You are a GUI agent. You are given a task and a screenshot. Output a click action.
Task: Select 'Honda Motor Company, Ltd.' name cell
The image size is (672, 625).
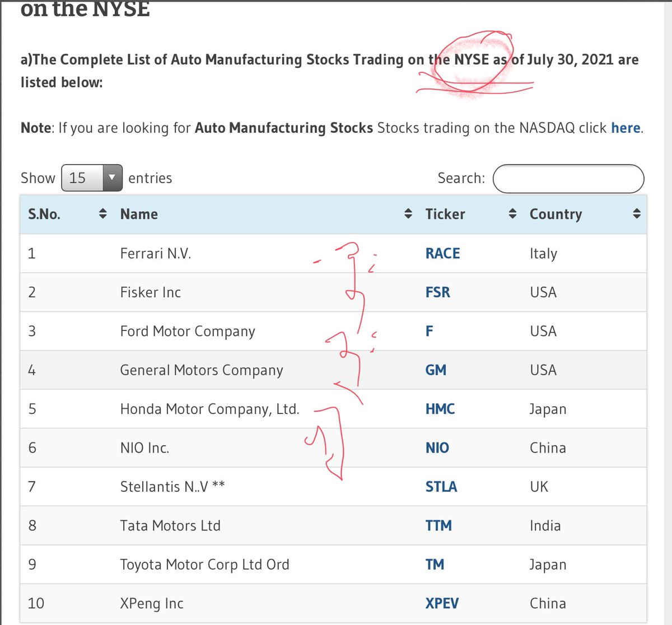(210, 409)
